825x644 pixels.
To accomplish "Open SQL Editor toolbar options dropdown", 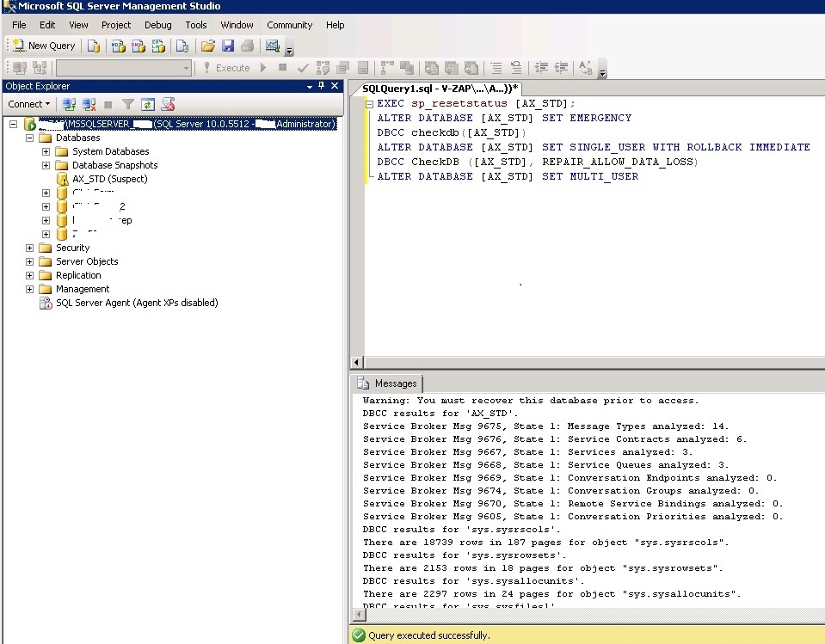I will (603, 72).
